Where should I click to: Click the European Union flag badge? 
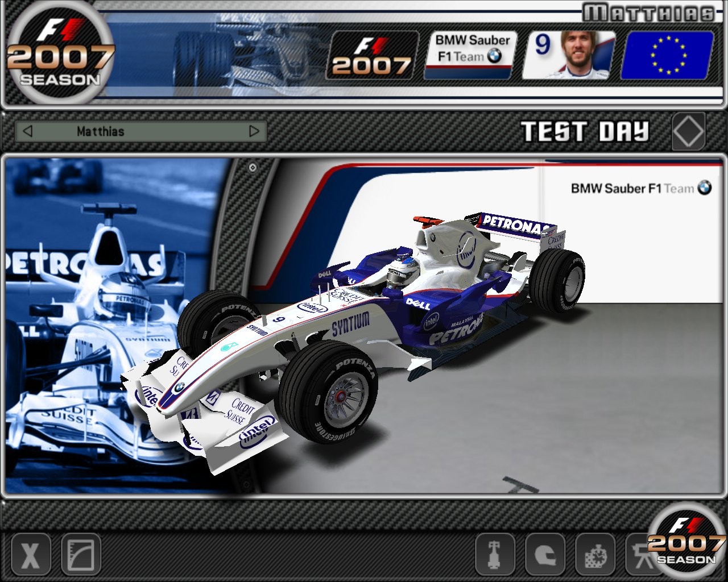pos(667,55)
